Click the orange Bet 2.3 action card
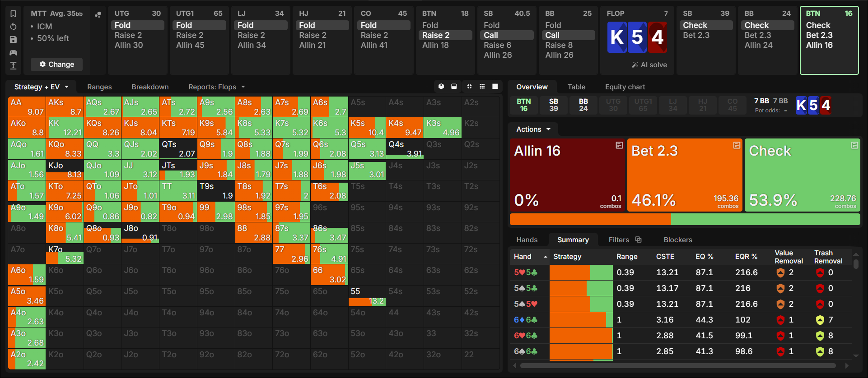This screenshot has height=378, width=868. tap(685, 175)
